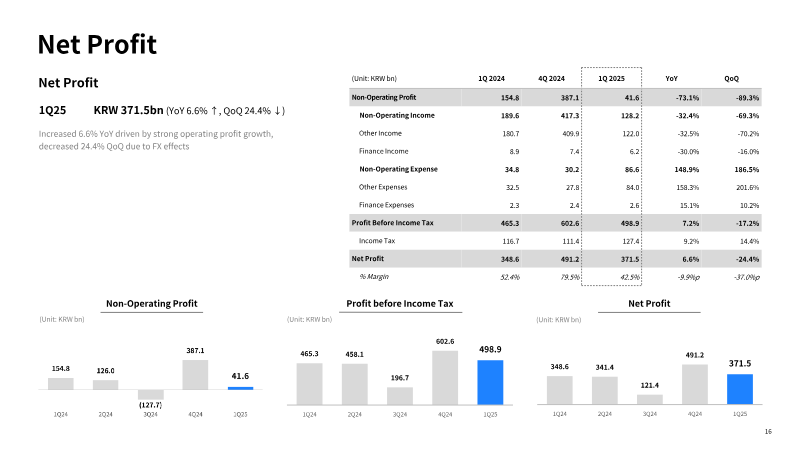Click the Income Tax row label

coord(377,241)
